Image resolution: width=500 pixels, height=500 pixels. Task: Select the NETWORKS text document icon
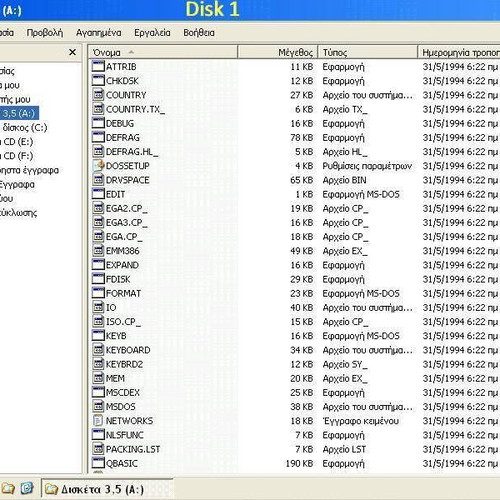point(98,421)
